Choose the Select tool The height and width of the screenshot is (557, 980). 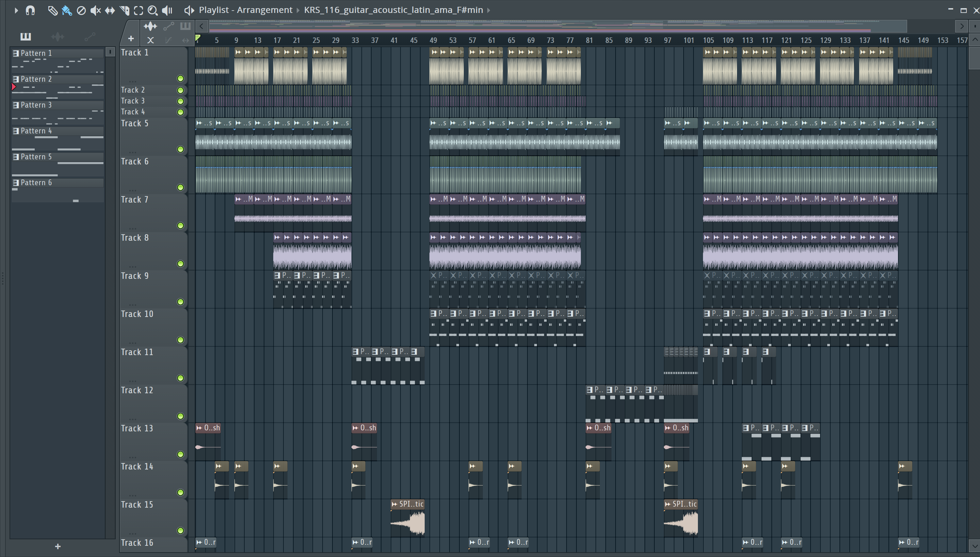click(x=138, y=10)
